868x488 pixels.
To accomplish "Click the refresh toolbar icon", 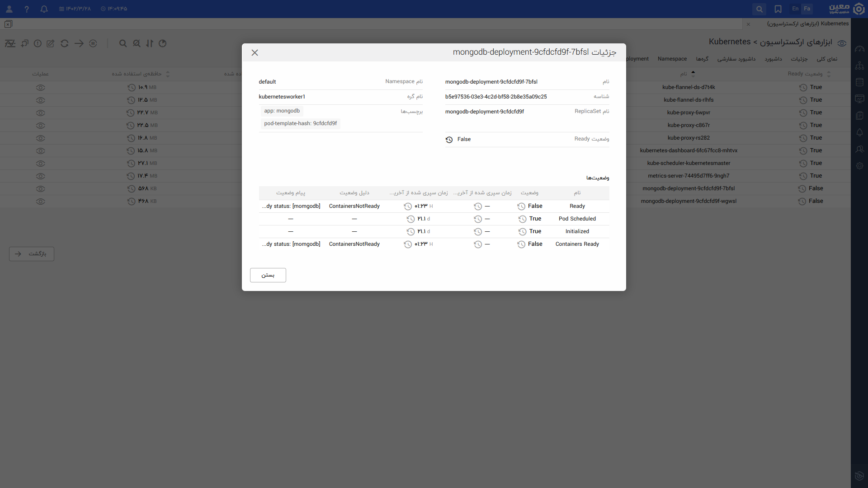I will tap(65, 43).
